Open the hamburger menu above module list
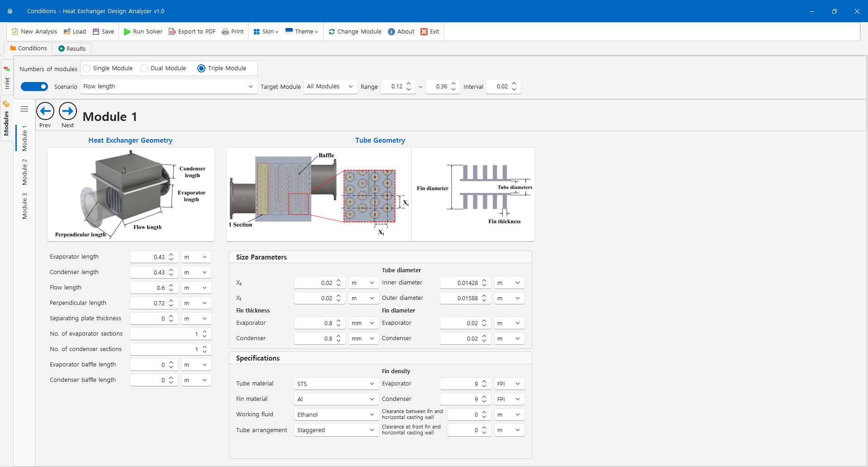 tap(24, 109)
